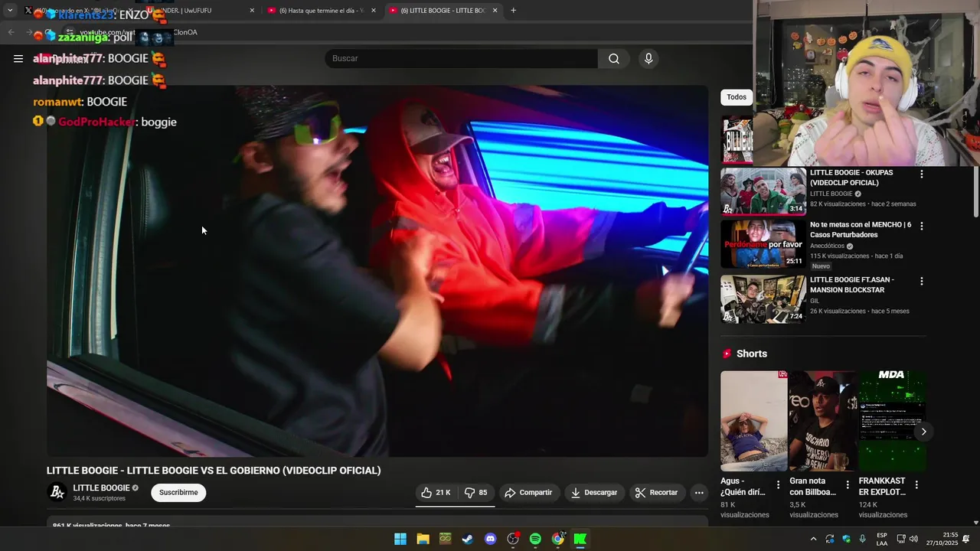Viewport: 980px width, 551px height.
Task: Open Steam from the taskbar
Action: (x=468, y=539)
